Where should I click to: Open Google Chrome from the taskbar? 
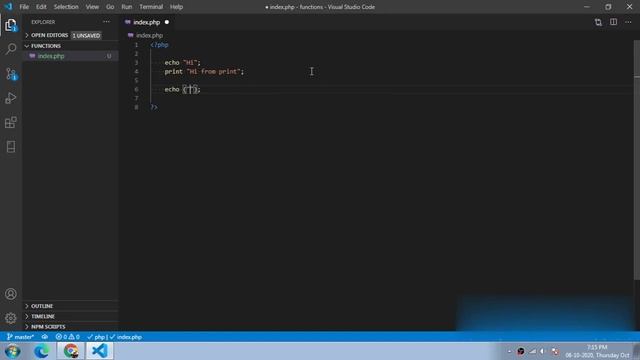71,351
